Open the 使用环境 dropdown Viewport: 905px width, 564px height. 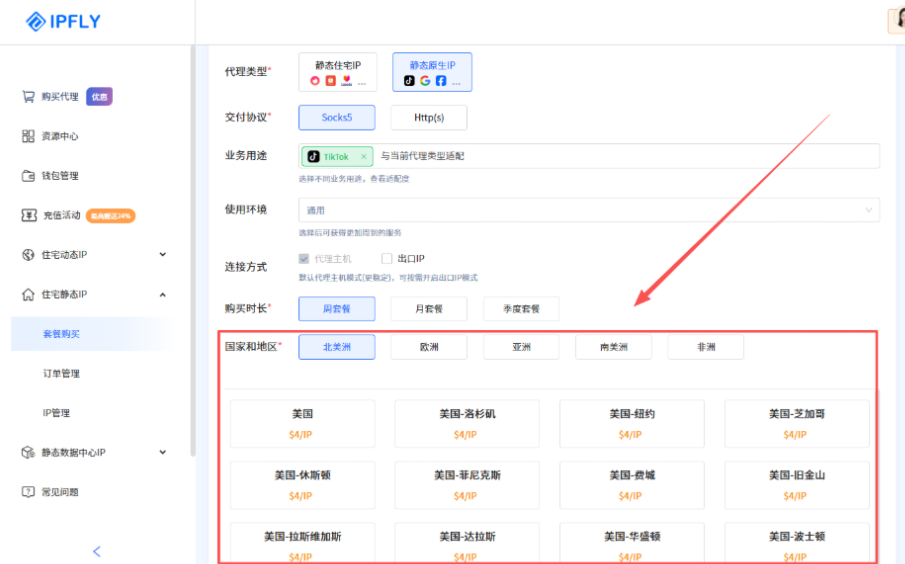589,210
